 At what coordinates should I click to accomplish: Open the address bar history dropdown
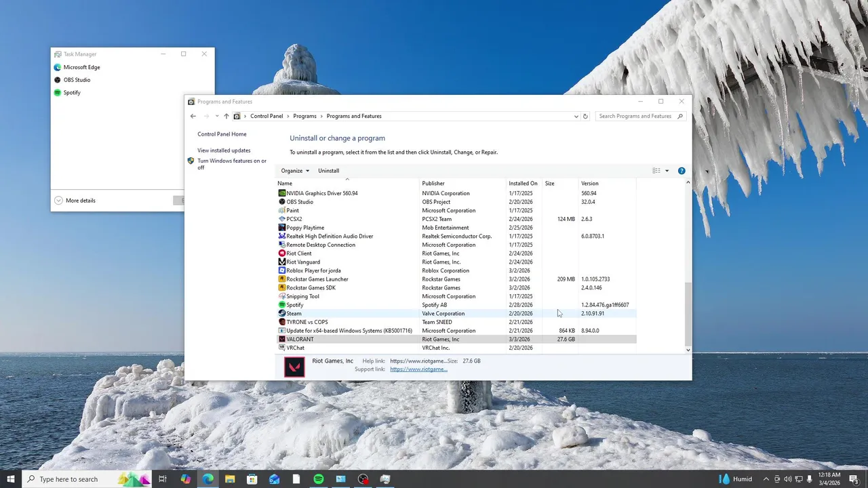576,116
